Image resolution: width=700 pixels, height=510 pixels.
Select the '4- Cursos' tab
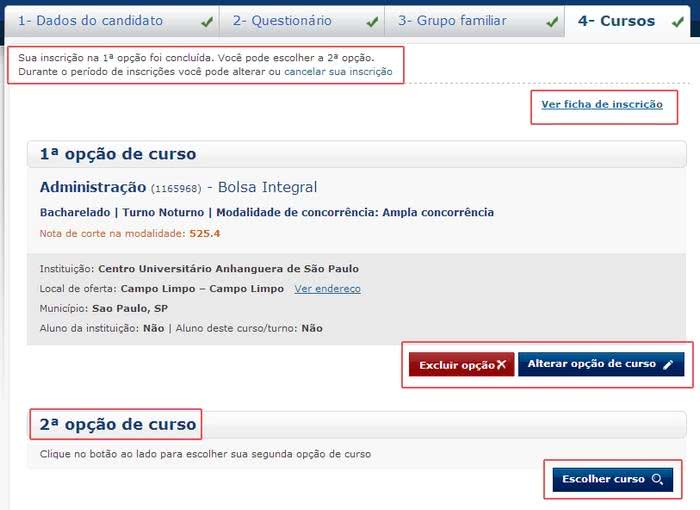point(627,21)
